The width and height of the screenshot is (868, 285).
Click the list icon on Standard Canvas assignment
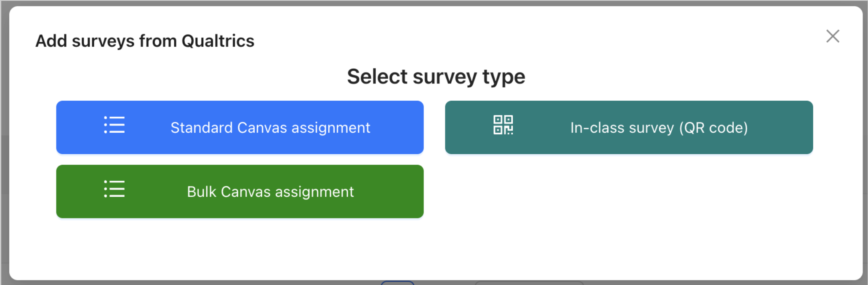[114, 125]
